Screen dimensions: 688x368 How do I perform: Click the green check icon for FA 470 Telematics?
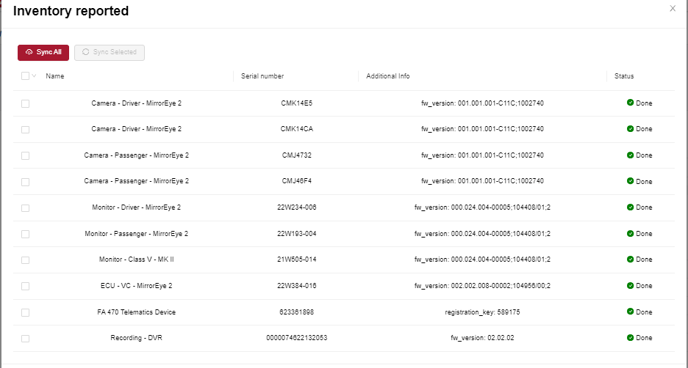point(630,311)
